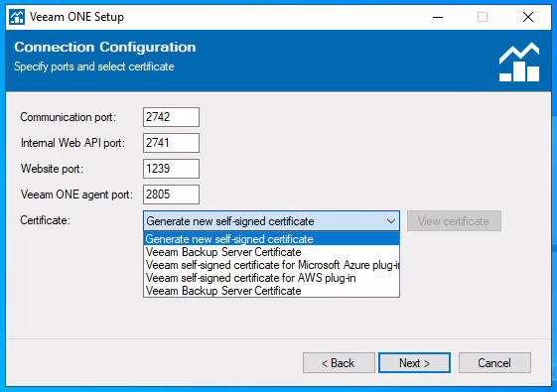This screenshot has width=557, height=392.
Task: Cancel the Veeam ONE setup
Action: [x=494, y=363]
